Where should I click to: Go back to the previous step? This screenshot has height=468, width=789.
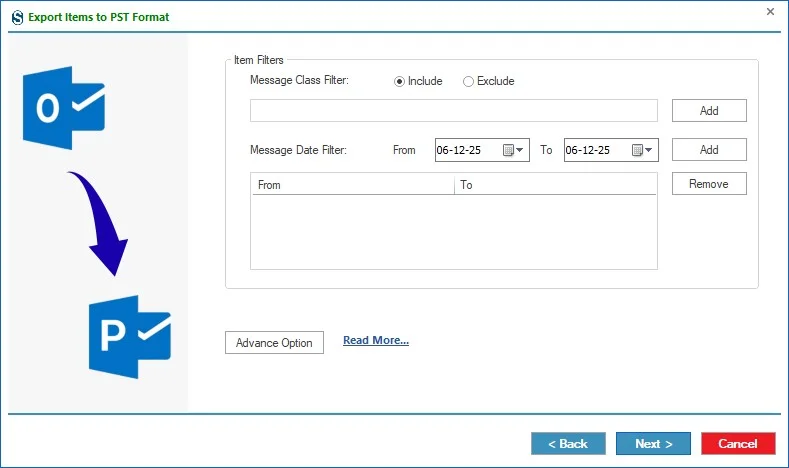pyautogui.click(x=568, y=443)
